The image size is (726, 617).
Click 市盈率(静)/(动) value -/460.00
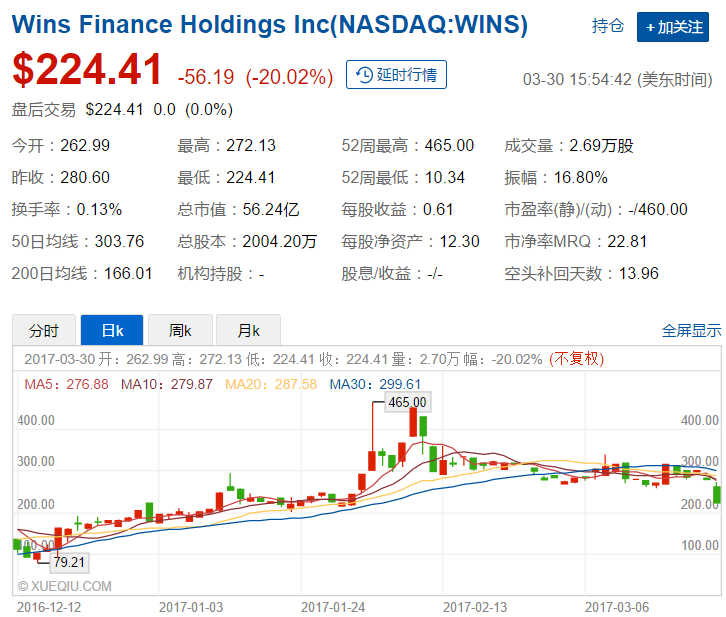point(657,209)
